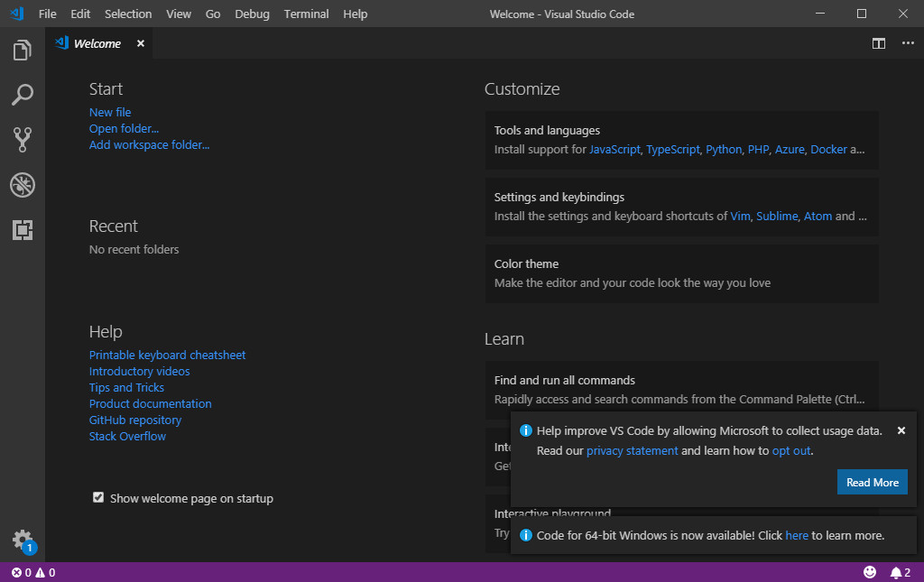Viewport: 924px width, 582px height.
Task: Open the Selection menu
Action: coord(128,14)
